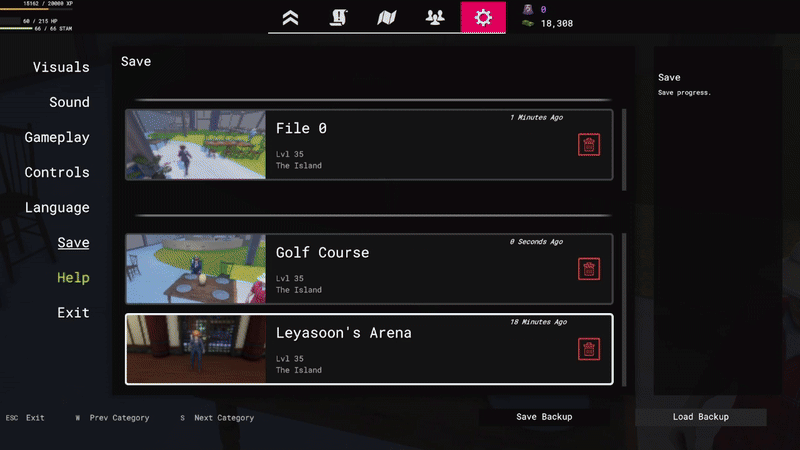Click the Golf Course save thumbnail
Viewport: 800px width, 450px height.
tap(196, 269)
